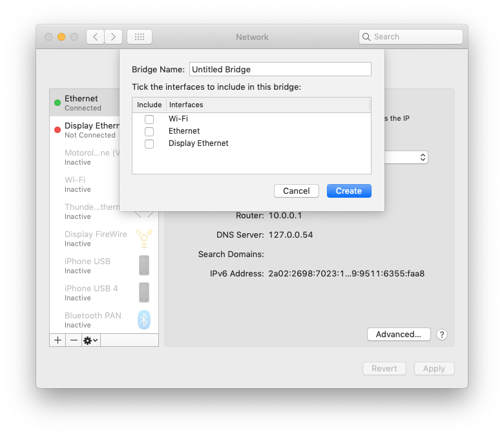Click the Create button
Screen dimensions: 504x436
[349, 191]
